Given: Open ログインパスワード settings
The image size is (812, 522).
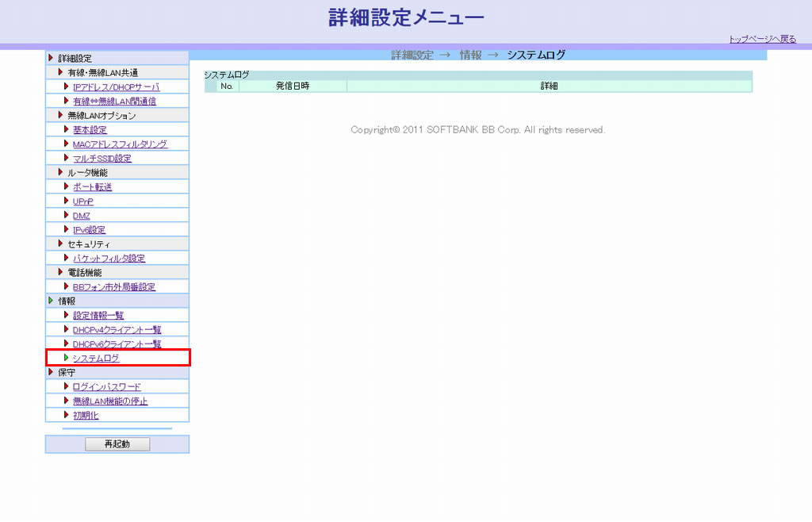Looking at the screenshot, I should click(106, 387).
